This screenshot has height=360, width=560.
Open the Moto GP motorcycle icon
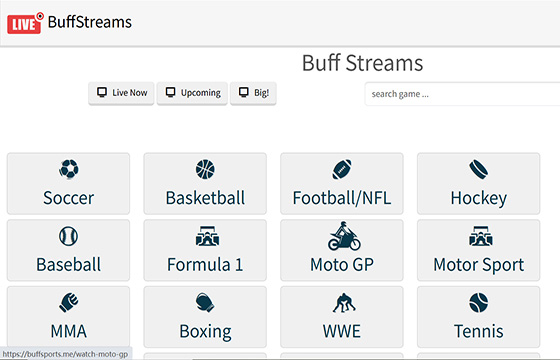point(344,236)
